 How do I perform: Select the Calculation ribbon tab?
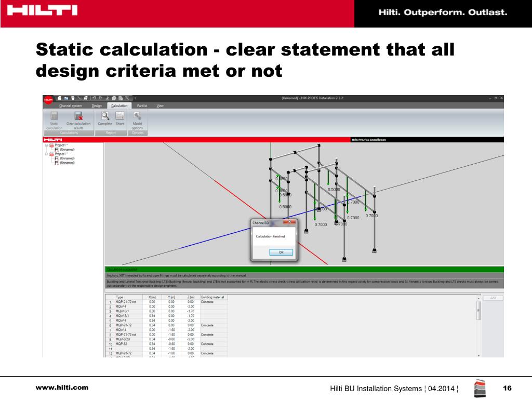[119, 106]
